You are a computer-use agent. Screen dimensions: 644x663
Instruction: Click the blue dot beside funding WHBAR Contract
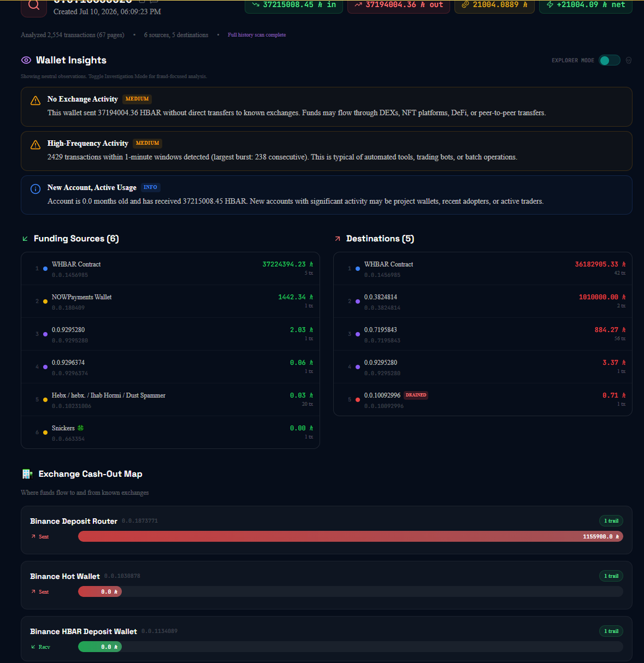pos(45,269)
